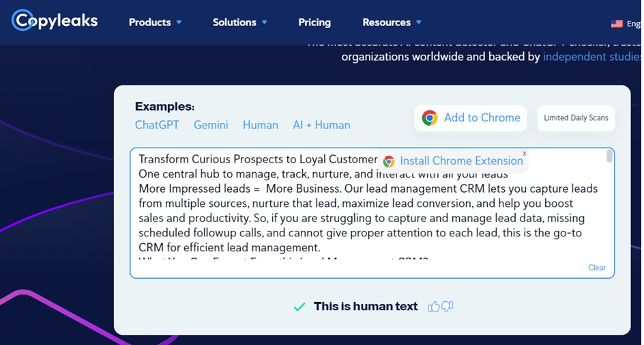This screenshot has width=644, height=345.
Task: Expand the Products dropdown menu
Action: 155,23
